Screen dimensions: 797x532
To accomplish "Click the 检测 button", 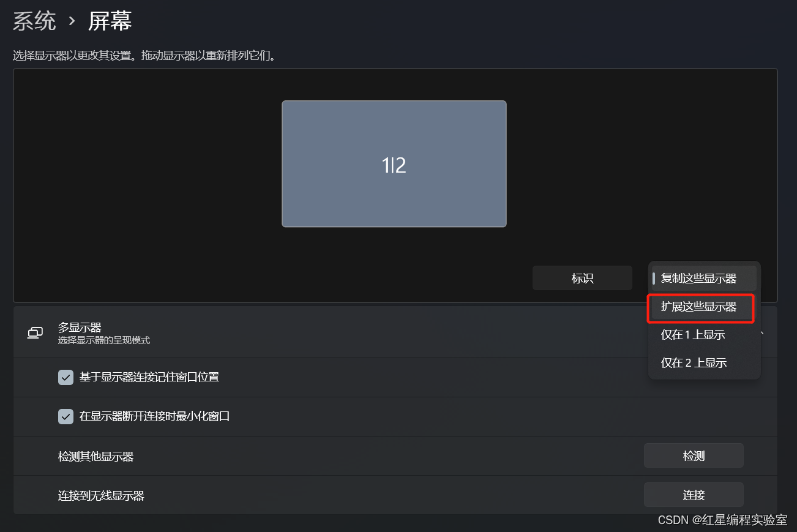I will [694, 455].
